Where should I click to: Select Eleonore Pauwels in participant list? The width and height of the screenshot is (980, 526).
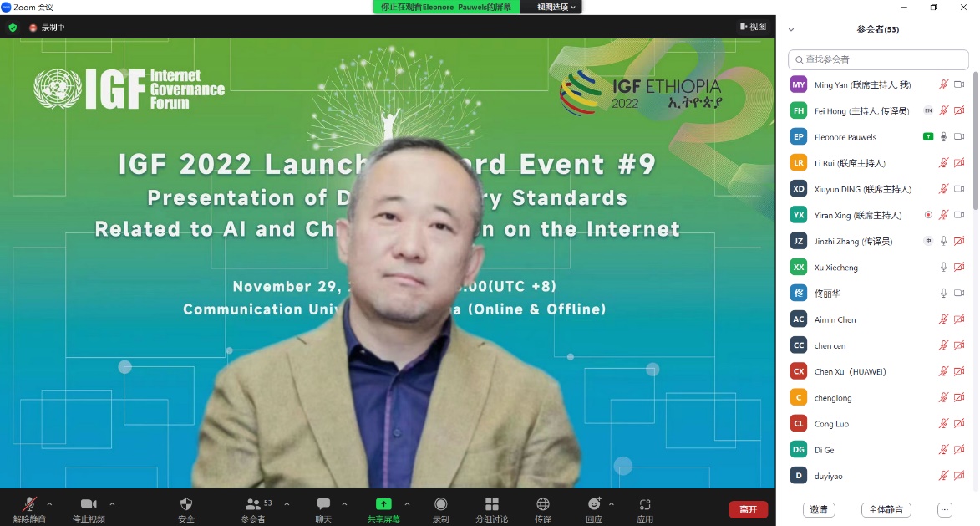pos(845,137)
